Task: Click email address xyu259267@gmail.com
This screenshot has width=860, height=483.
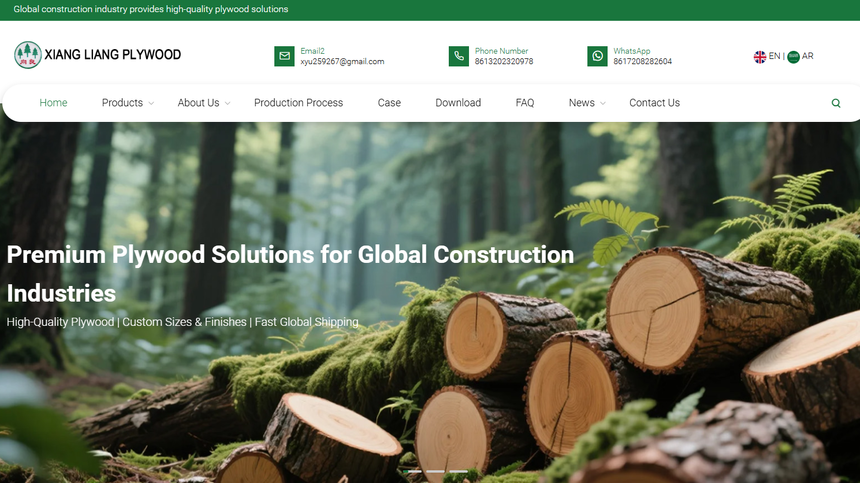Action: [342, 62]
